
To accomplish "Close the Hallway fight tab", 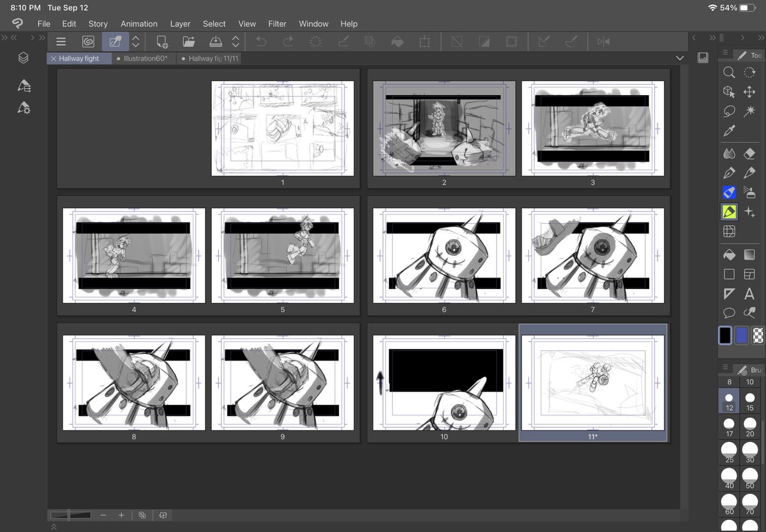I will (x=53, y=58).
